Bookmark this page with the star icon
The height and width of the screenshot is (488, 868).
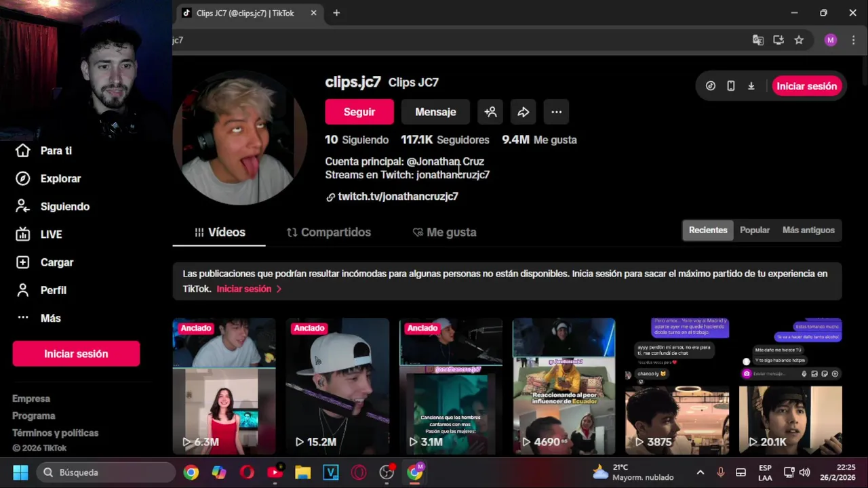799,40
